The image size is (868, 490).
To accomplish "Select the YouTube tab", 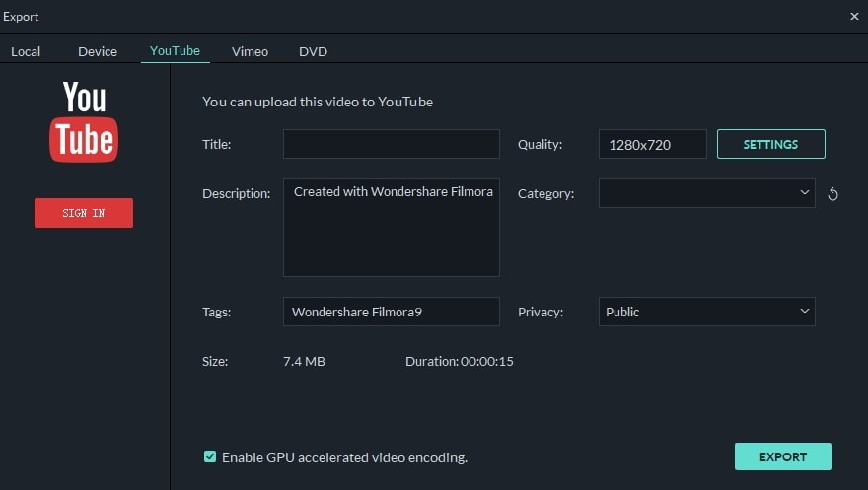I will click(x=175, y=50).
